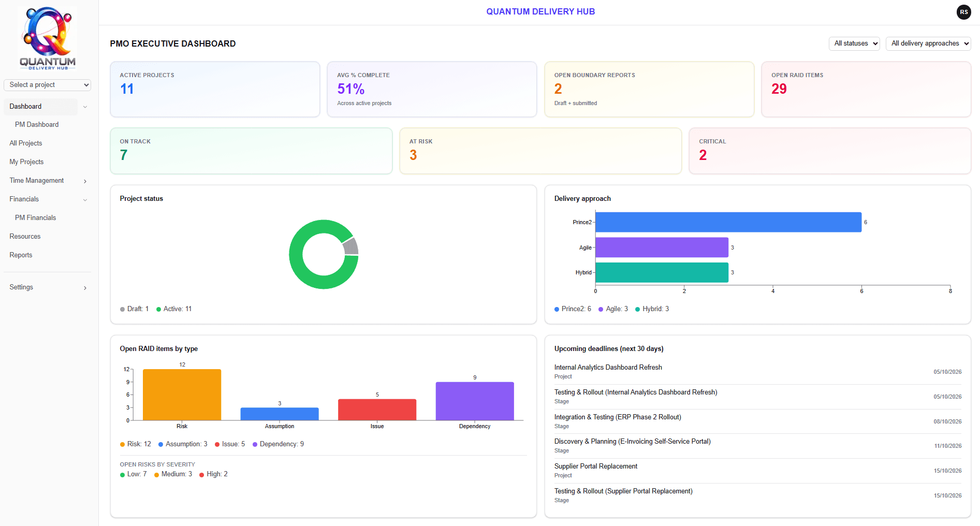Image resolution: width=980 pixels, height=526 pixels.
Task: Click the Critical status card
Action: click(830, 151)
